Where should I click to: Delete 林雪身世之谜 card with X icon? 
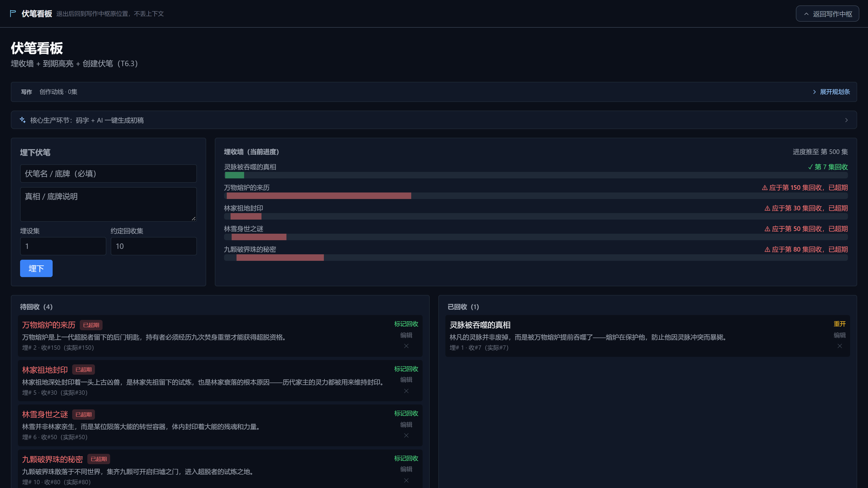(406, 435)
